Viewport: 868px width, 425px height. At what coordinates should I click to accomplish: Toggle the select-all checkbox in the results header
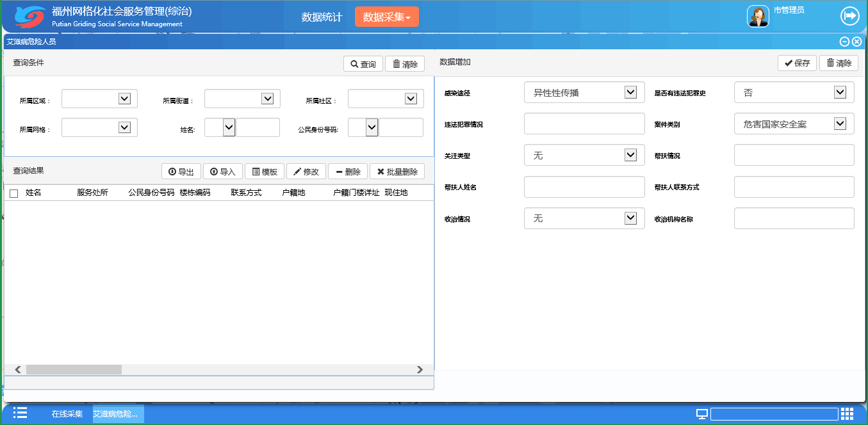coord(13,193)
